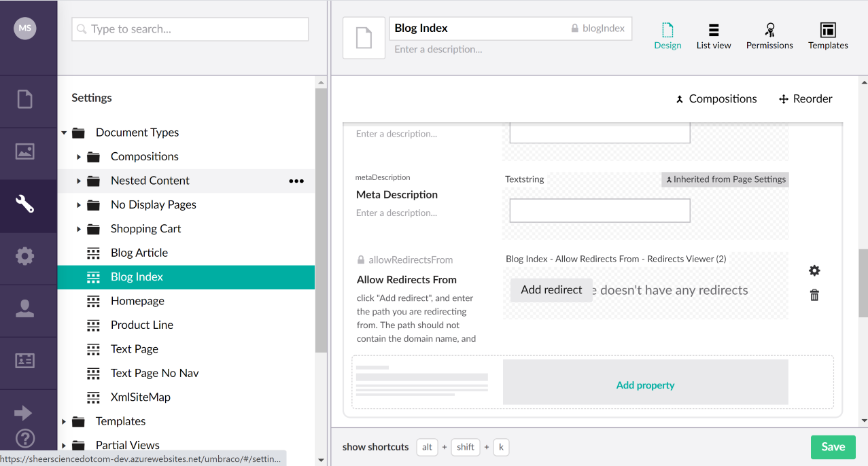Open the Developer gear section

[25, 256]
